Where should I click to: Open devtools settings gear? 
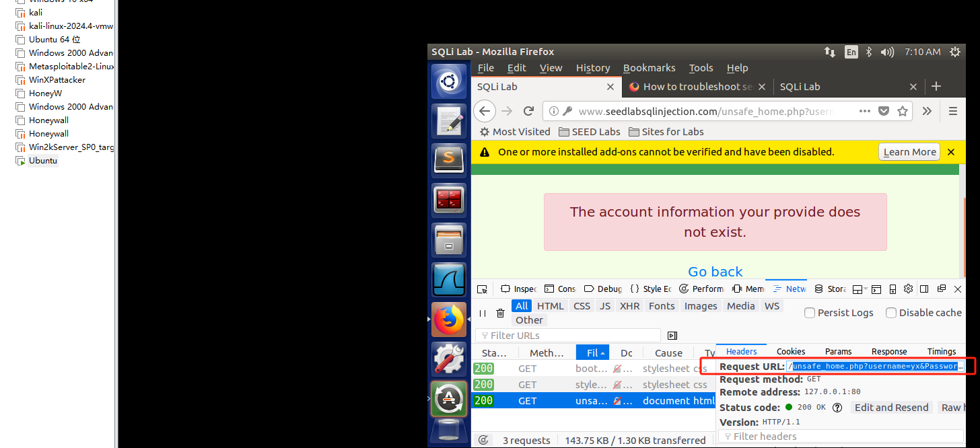click(908, 289)
